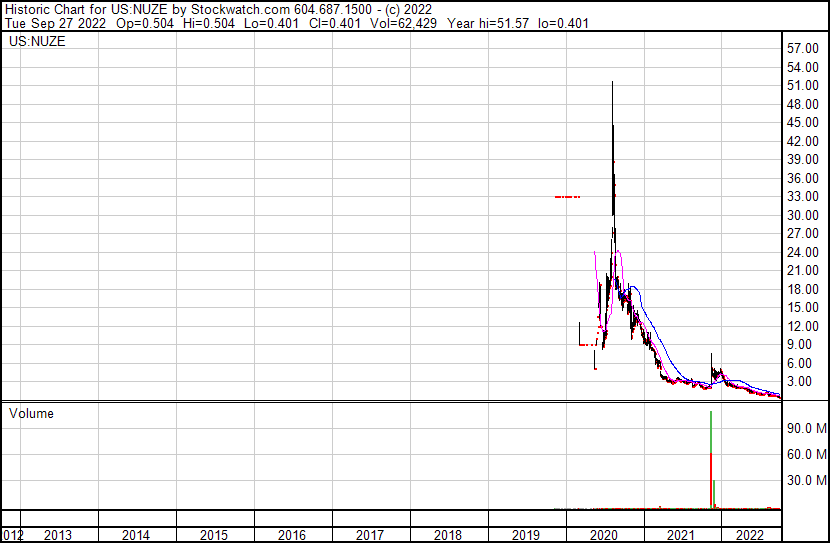830x543 pixels.
Task: Click the 18.00 price axis label
Action: coord(804,289)
